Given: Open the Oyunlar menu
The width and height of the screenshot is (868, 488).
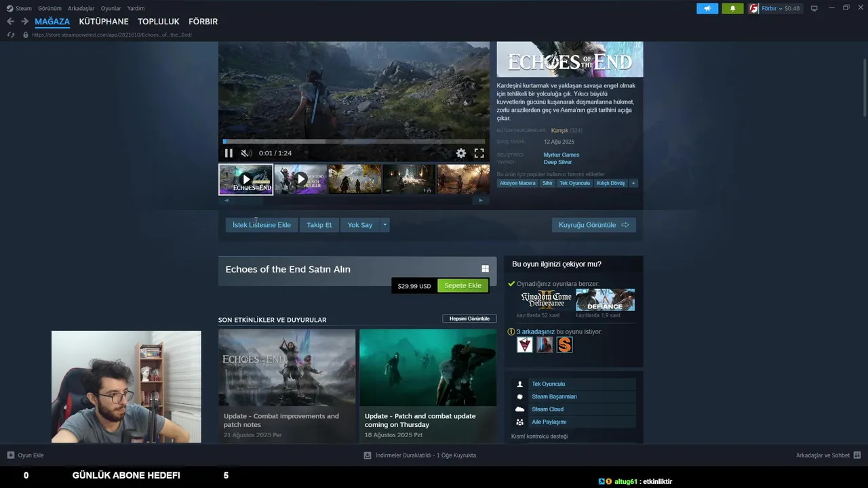Looking at the screenshot, I should pyautogui.click(x=111, y=8).
